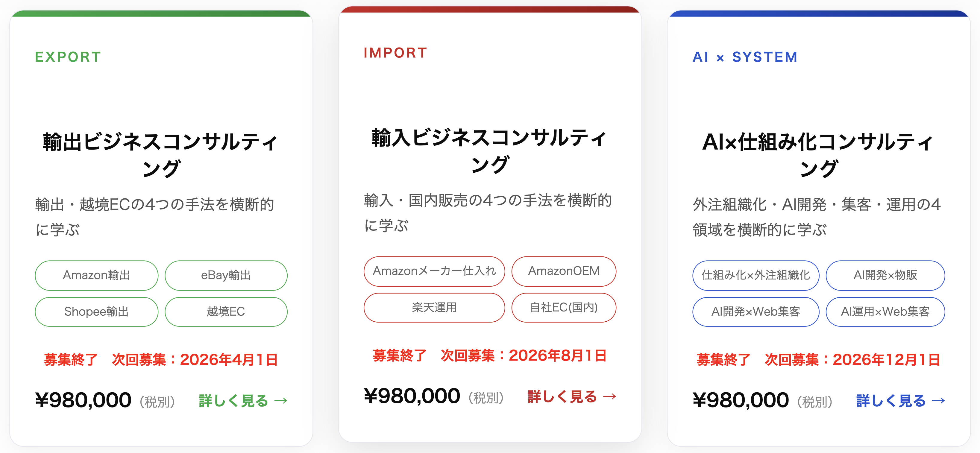
Task: Click the AI開発×物販 tag
Action: point(885,275)
